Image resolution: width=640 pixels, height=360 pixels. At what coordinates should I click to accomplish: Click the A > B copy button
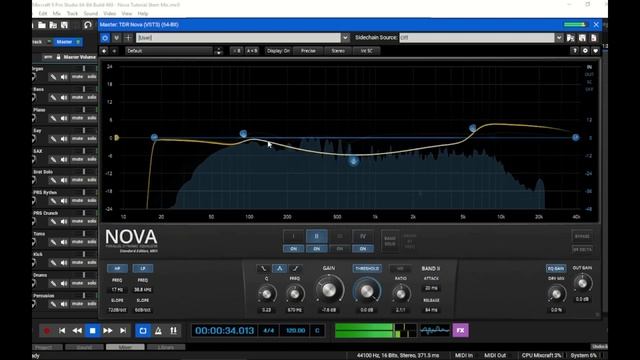[x=252, y=51]
